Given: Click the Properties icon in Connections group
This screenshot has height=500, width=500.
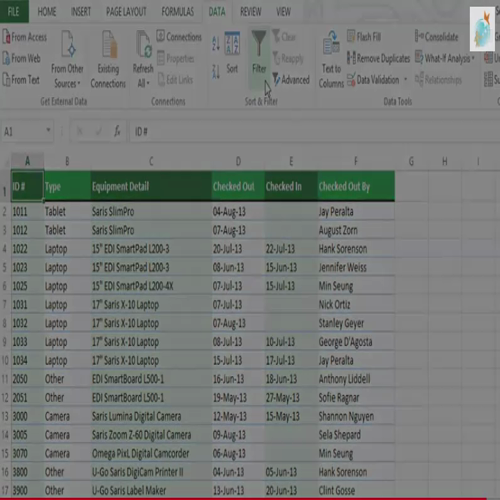Looking at the screenshot, I should (161, 58).
